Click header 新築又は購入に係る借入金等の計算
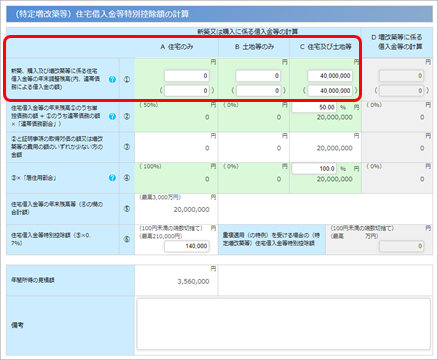438x360 pixels. click(247, 32)
